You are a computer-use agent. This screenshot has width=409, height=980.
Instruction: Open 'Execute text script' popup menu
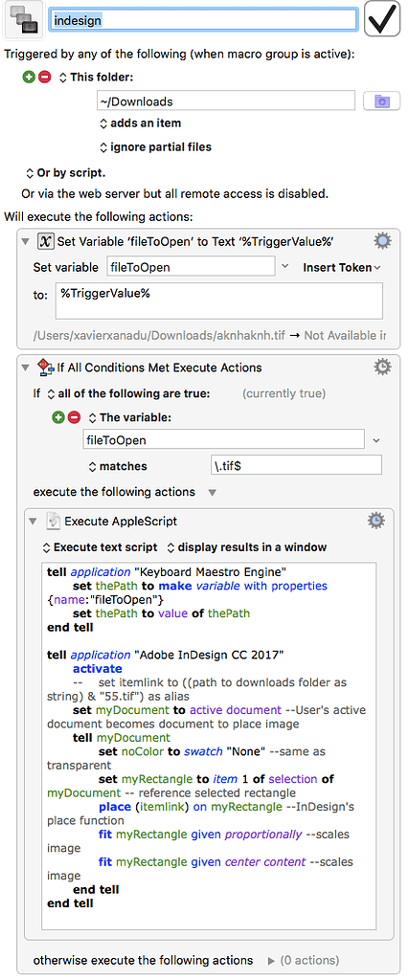(100, 547)
